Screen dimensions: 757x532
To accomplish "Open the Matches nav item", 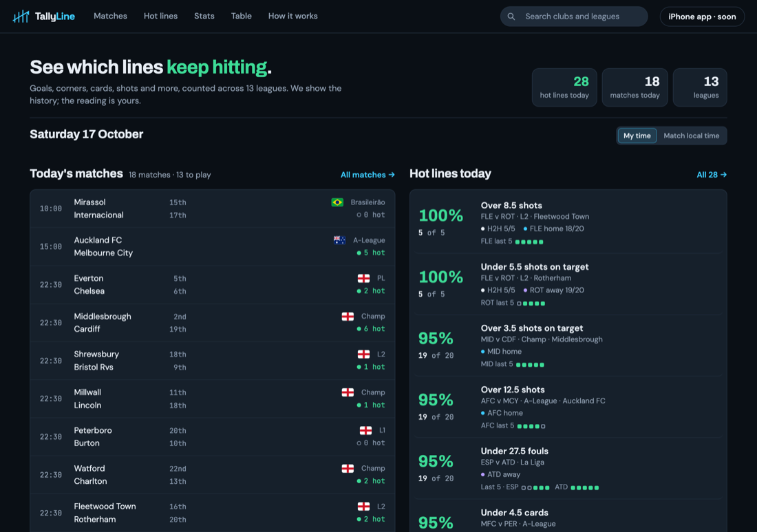I will click(x=111, y=16).
